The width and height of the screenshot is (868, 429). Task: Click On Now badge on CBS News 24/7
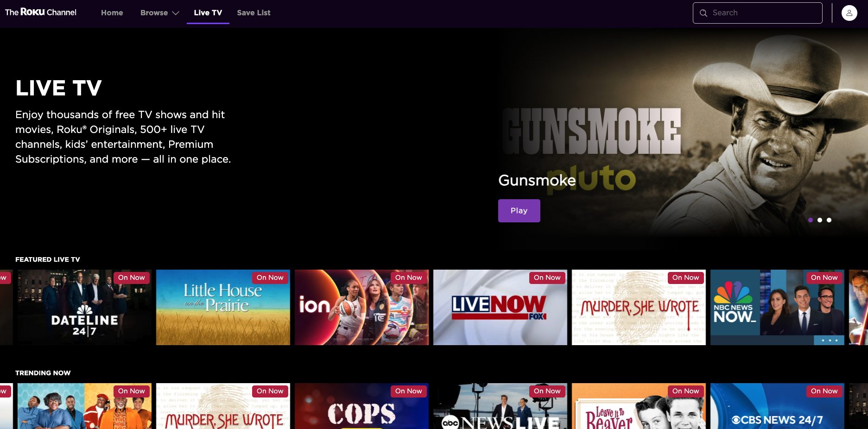pos(824,391)
